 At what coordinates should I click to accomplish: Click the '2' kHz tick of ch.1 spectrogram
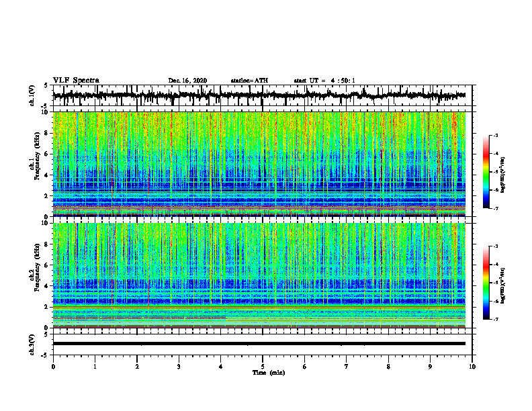pos(47,196)
